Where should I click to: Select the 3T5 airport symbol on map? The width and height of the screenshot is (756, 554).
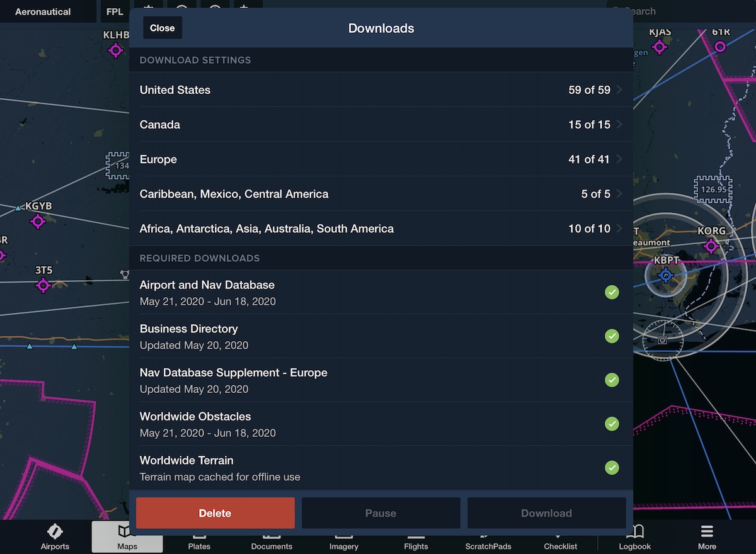(43, 285)
